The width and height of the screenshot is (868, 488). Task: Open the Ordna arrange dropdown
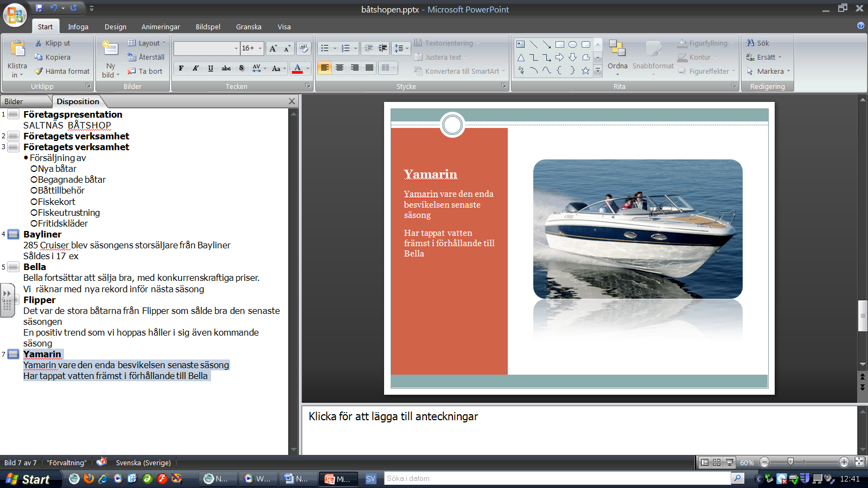[x=617, y=57]
